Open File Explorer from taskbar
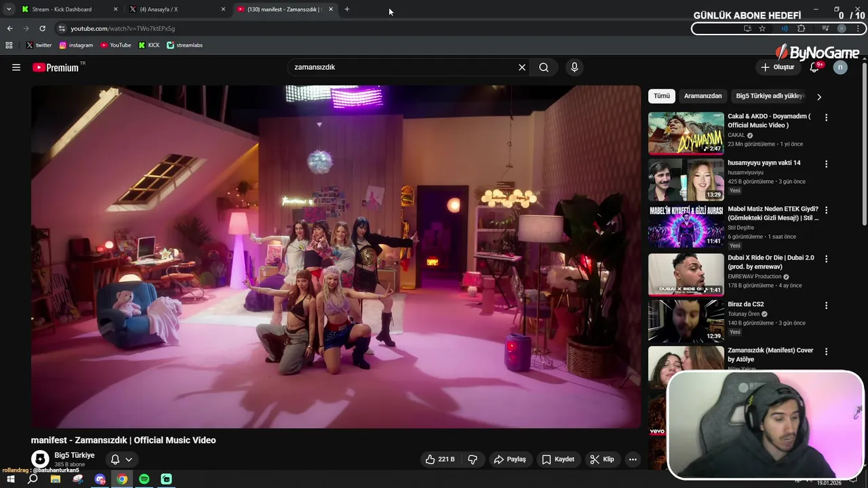868x488 pixels. 55,479
